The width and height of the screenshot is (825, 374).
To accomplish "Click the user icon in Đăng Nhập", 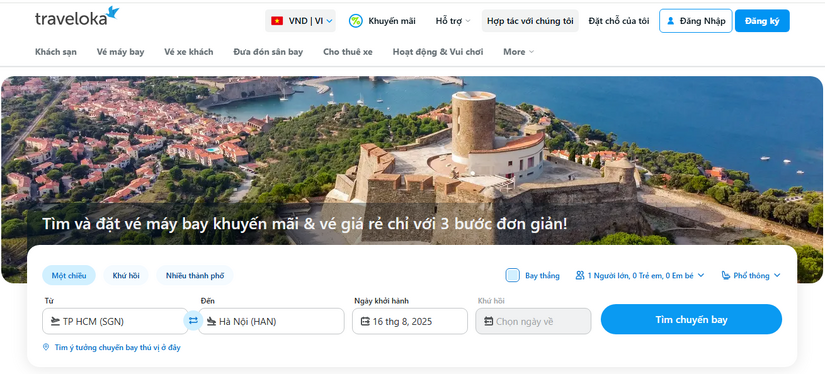I will [x=670, y=21].
